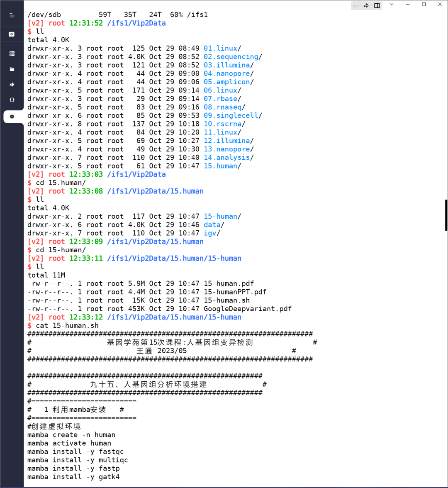Open the file folder sidebar icon
448x488 pixels.
(x=12, y=69)
